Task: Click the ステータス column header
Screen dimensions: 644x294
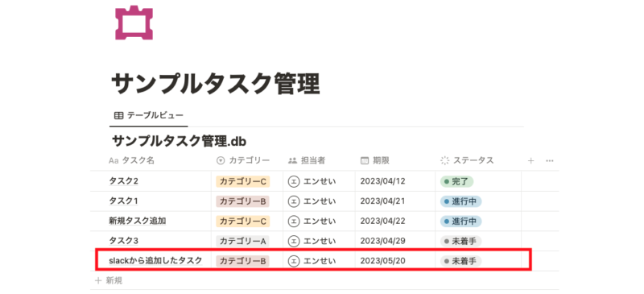Action: (467, 161)
